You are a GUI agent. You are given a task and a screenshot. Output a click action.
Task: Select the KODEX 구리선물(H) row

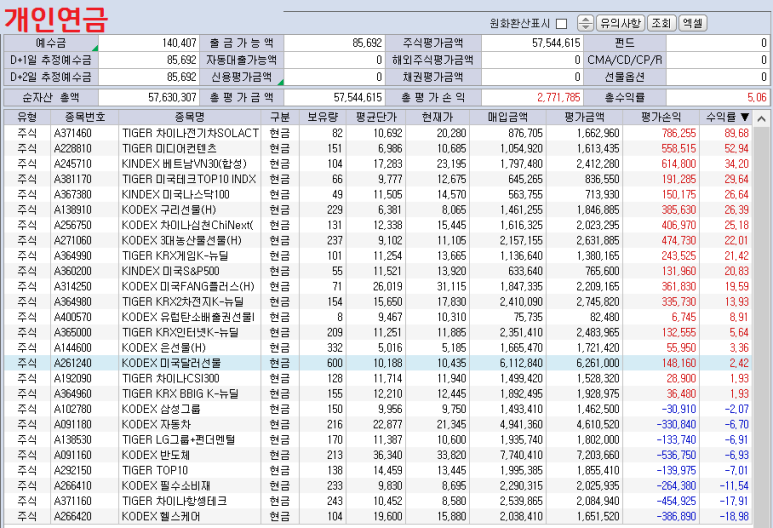[x=379, y=210]
